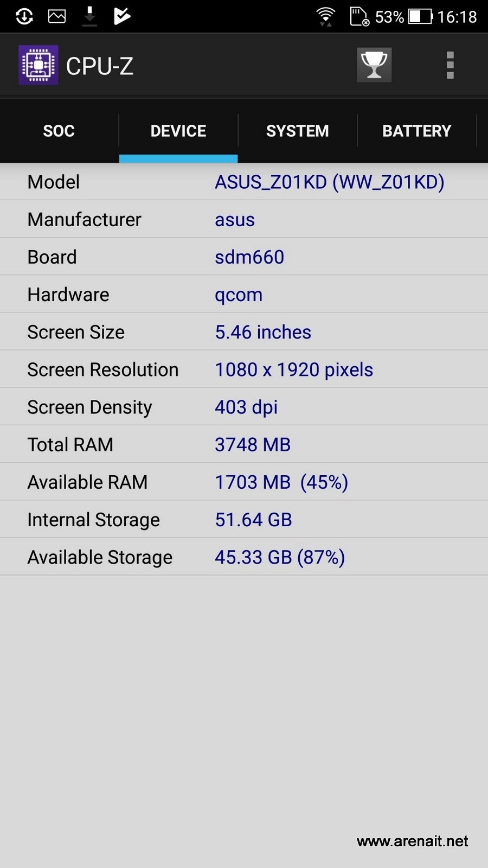
Task: Open the three-dot overflow menu
Action: tap(450, 66)
